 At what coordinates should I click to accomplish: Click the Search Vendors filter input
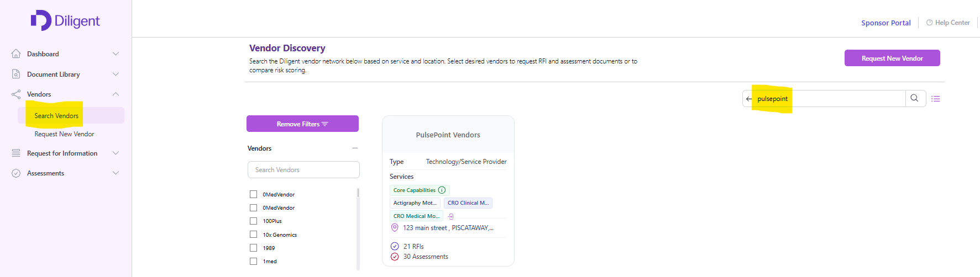303,169
